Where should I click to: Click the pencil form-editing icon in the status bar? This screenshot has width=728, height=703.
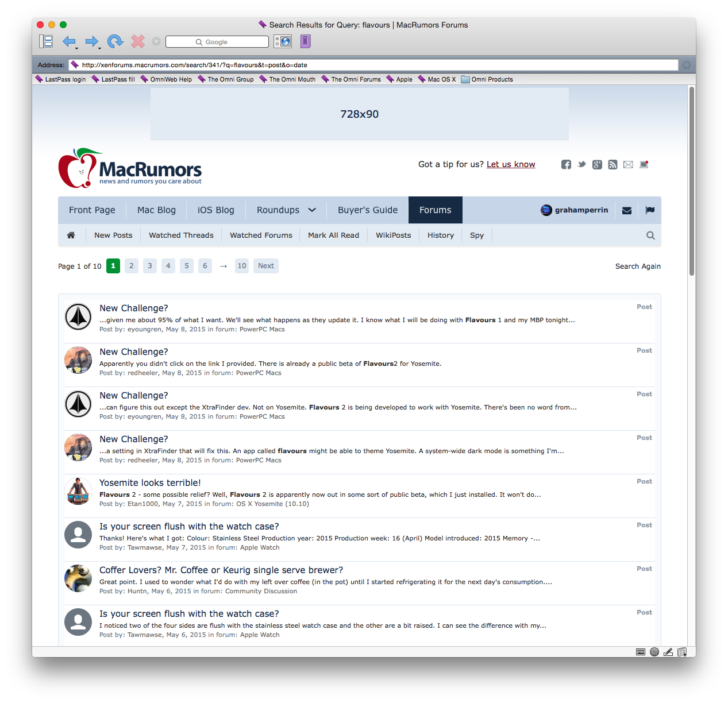(668, 652)
